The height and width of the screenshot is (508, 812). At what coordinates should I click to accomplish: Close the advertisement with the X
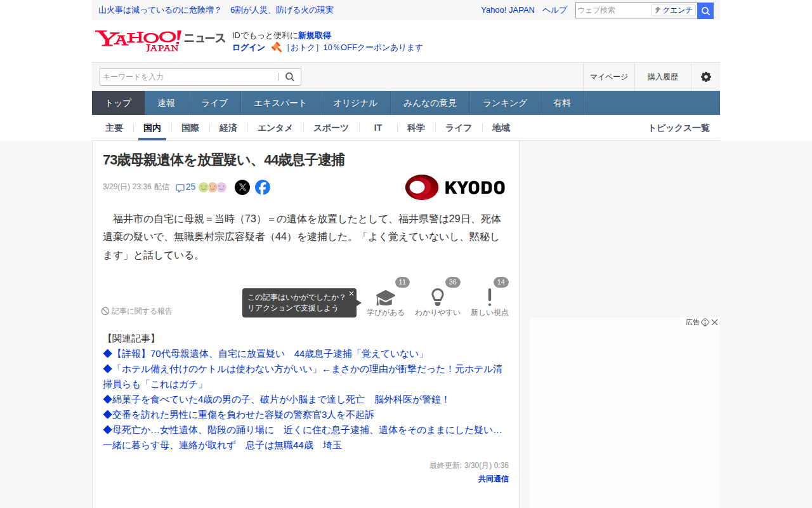tap(715, 323)
